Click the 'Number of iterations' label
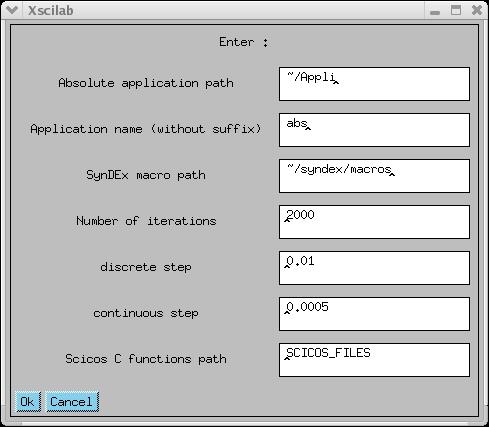This screenshot has width=489, height=427. pyautogui.click(x=146, y=221)
